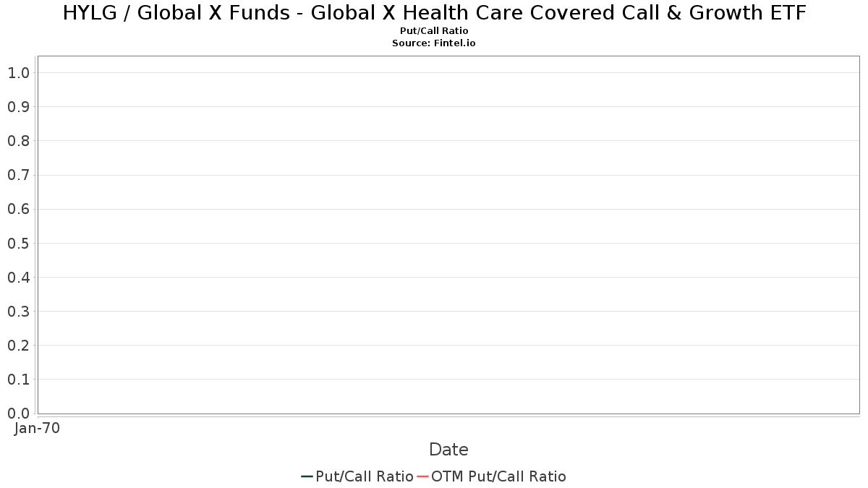868x488 pixels.
Task: Click the 0.7 y-axis label
Action: 18,175
